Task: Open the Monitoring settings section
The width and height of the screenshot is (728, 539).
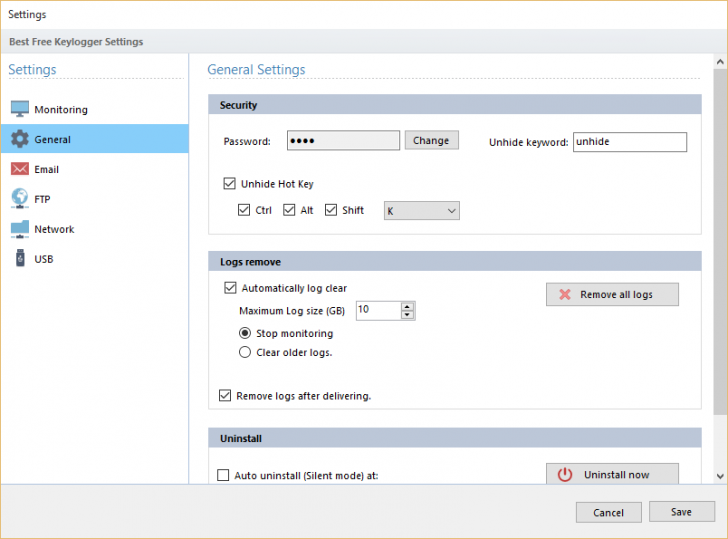Action: point(95,109)
